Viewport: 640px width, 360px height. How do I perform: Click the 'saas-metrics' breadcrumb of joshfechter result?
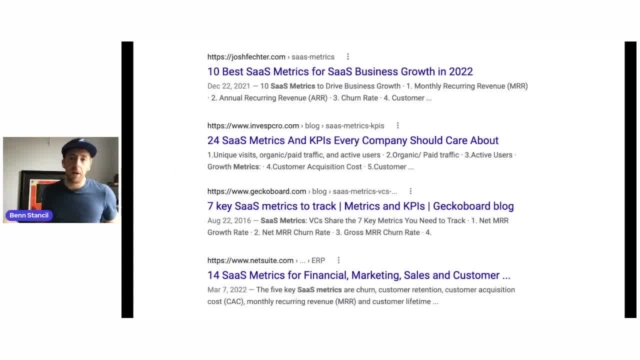[313, 57]
